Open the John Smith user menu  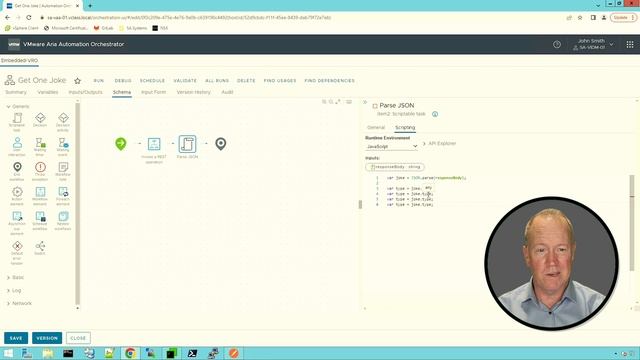(593, 44)
